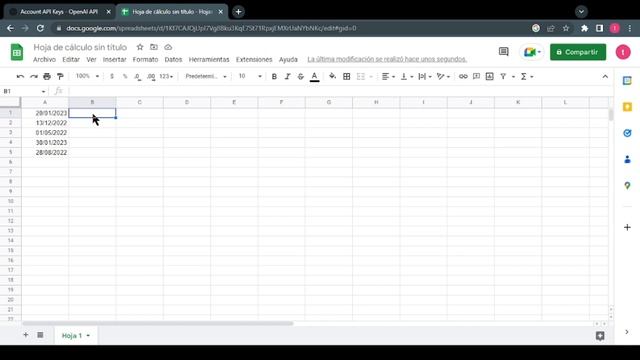
Task: Open the Insertar menu
Action: point(114,60)
